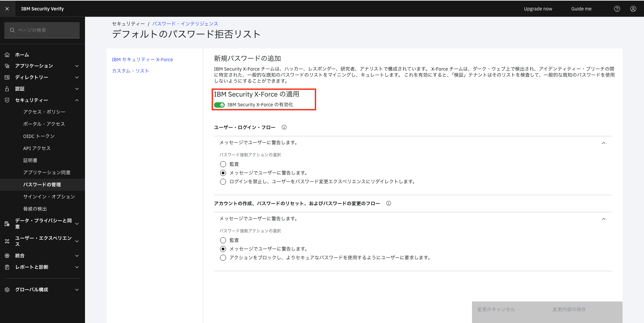Viewport: 644px width, 323px height.
Task: Expand the グローバル構成 chevron
Action: 77,290
